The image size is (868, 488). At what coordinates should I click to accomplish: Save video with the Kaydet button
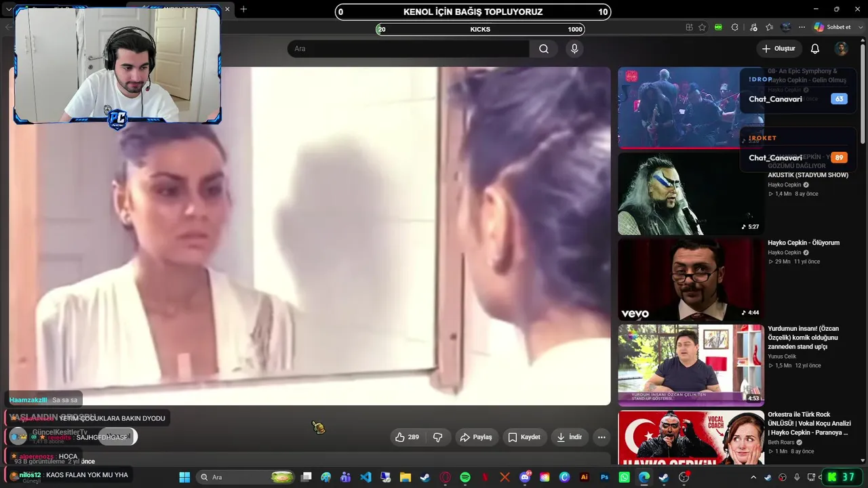pos(524,437)
